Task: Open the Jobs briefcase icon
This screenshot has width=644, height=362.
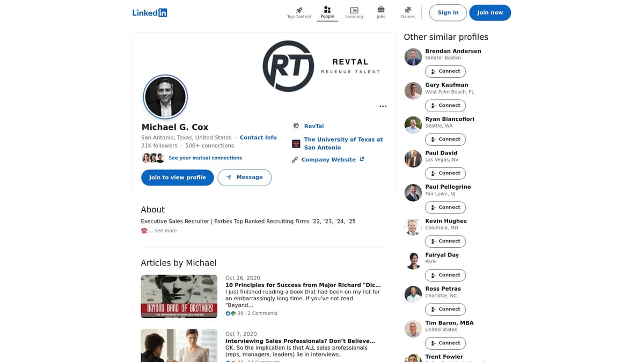Action: tap(381, 9)
